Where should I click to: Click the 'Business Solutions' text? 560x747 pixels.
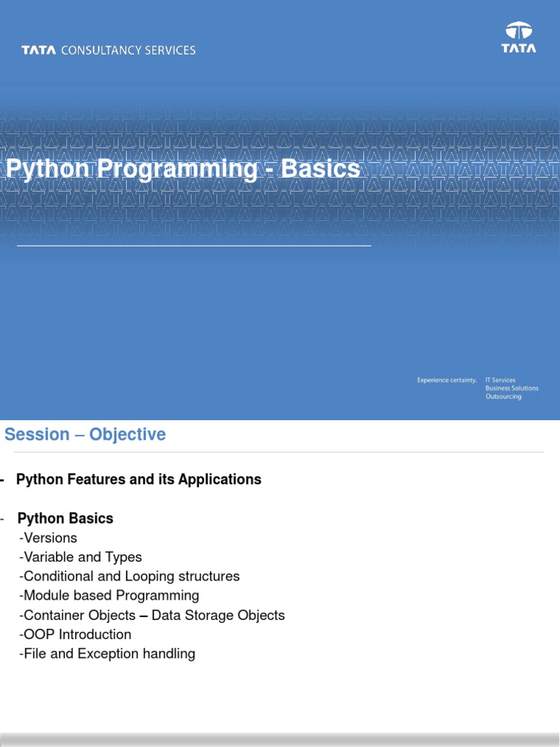pos(512,388)
